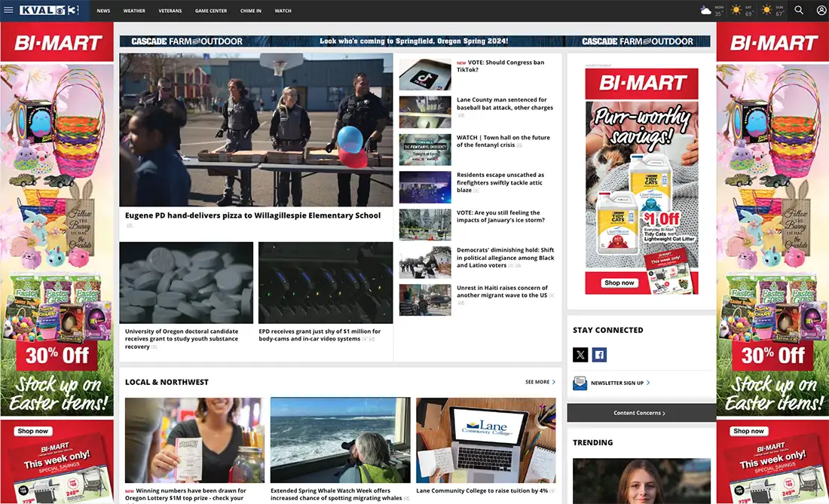Open the Congress TikTok ban vote story
The image size is (829, 504).
coord(500,66)
